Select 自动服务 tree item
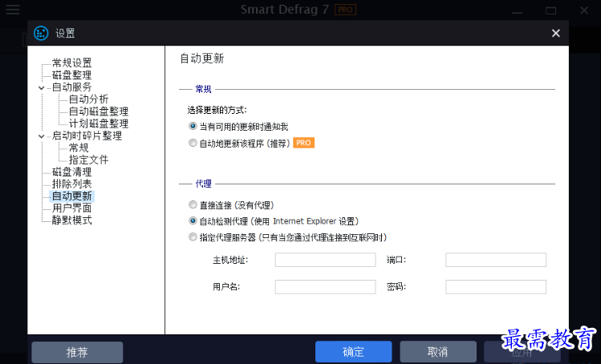This screenshot has width=601, height=364. [71, 87]
